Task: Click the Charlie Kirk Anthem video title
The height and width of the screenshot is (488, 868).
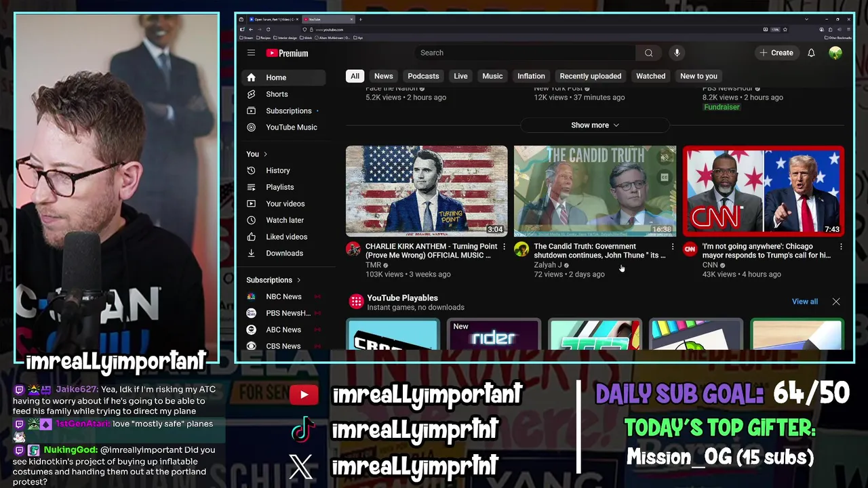Action: [431, 251]
